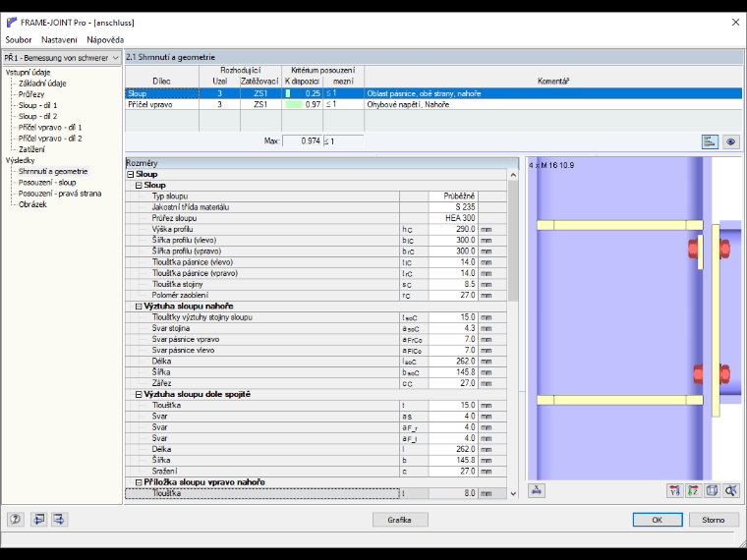Screen dimensions: 747x560
Task: Open Posouzení - pravá strana results
Action: tap(60, 194)
